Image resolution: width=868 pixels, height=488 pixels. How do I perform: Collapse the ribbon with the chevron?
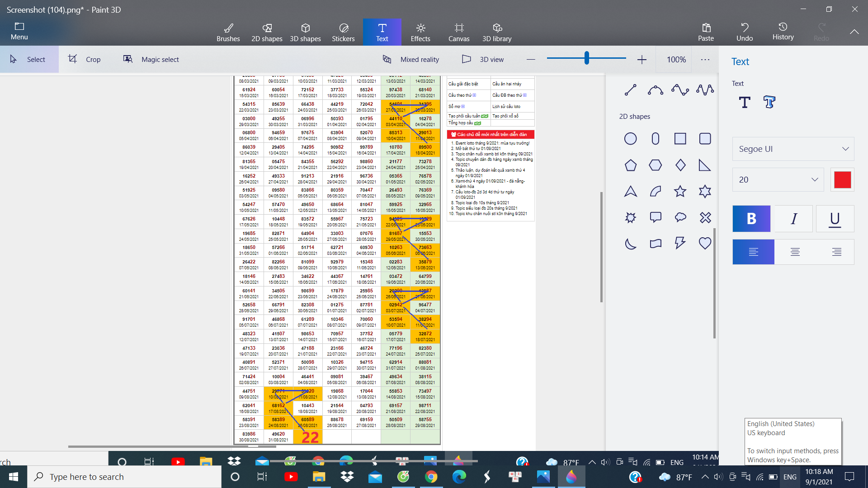tap(854, 32)
